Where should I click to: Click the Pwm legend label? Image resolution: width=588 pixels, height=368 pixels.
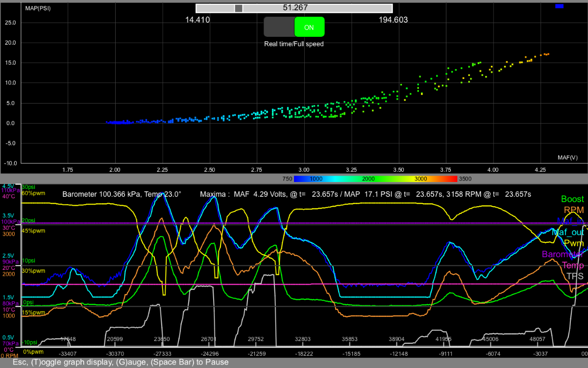click(x=574, y=243)
